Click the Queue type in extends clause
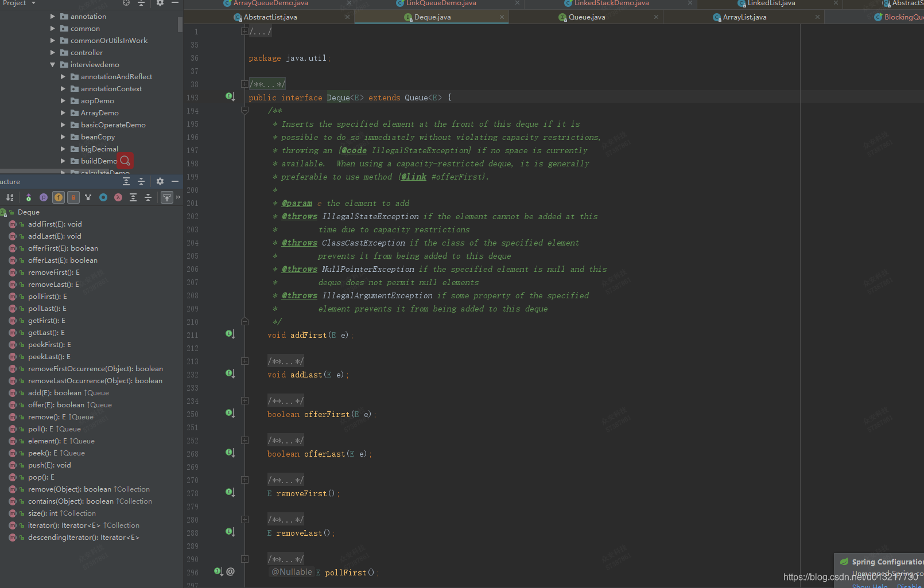This screenshot has height=588, width=924. (416, 98)
